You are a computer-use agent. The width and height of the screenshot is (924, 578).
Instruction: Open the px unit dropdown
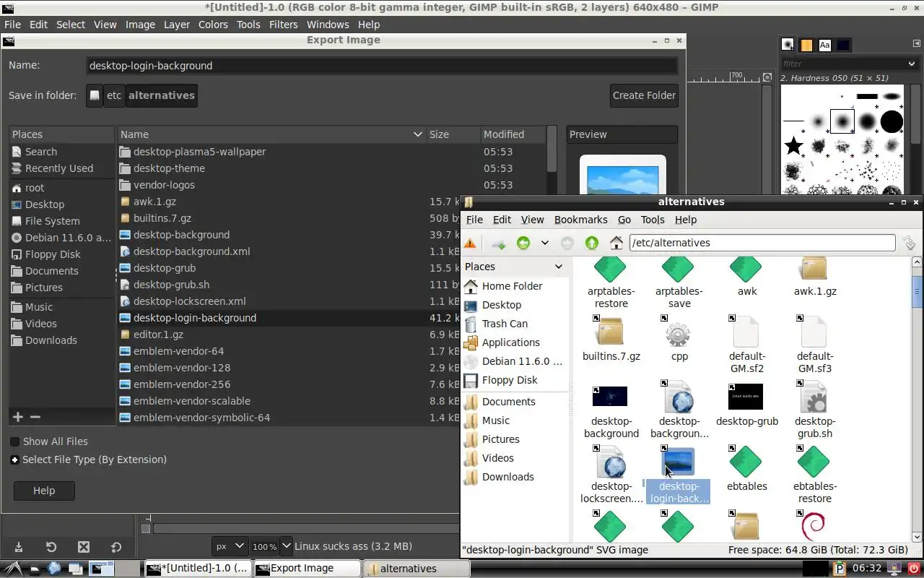pyautogui.click(x=230, y=547)
